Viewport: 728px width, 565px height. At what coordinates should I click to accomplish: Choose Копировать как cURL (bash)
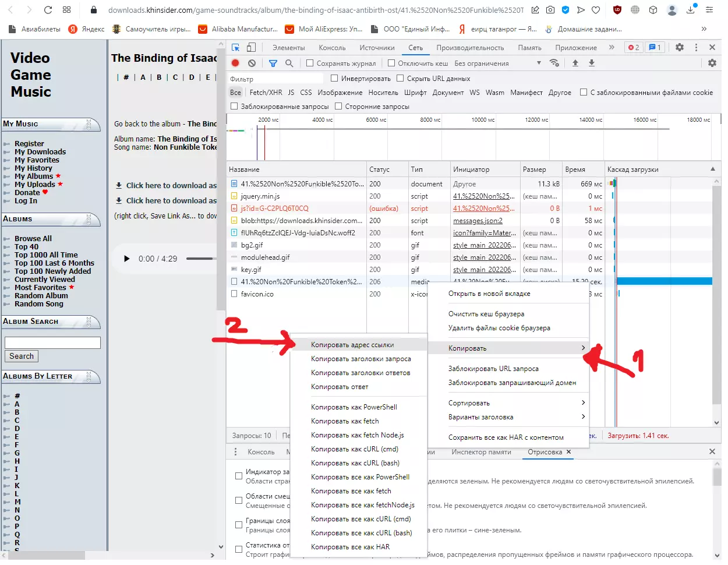pos(359,463)
